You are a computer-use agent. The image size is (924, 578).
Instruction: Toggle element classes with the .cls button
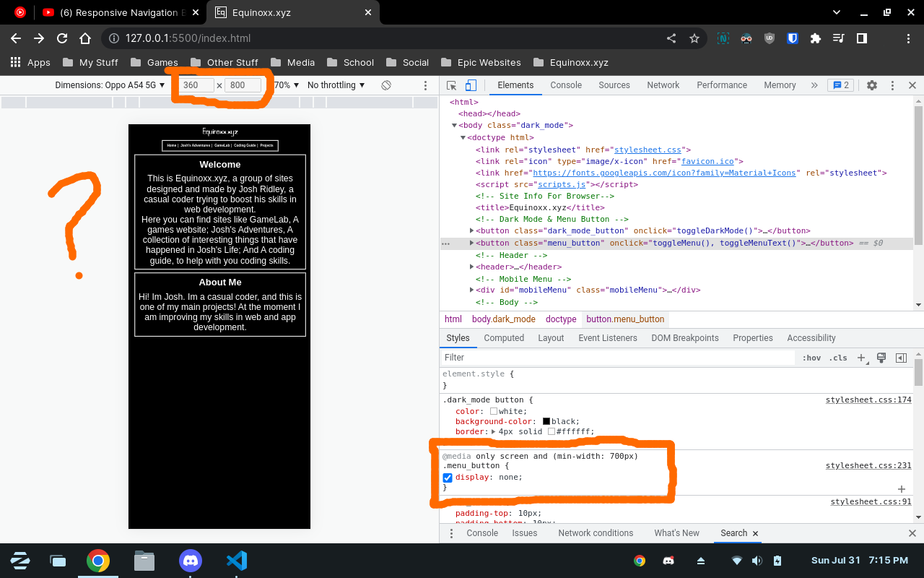pyautogui.click(x=838, y=357)
